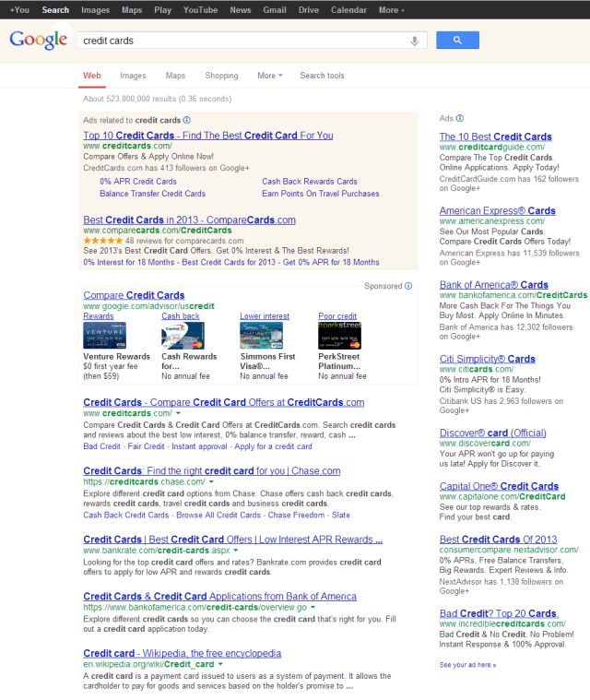Click the blue magnifier search button
The height and width of the screenshot is (700, 590).
457,41
